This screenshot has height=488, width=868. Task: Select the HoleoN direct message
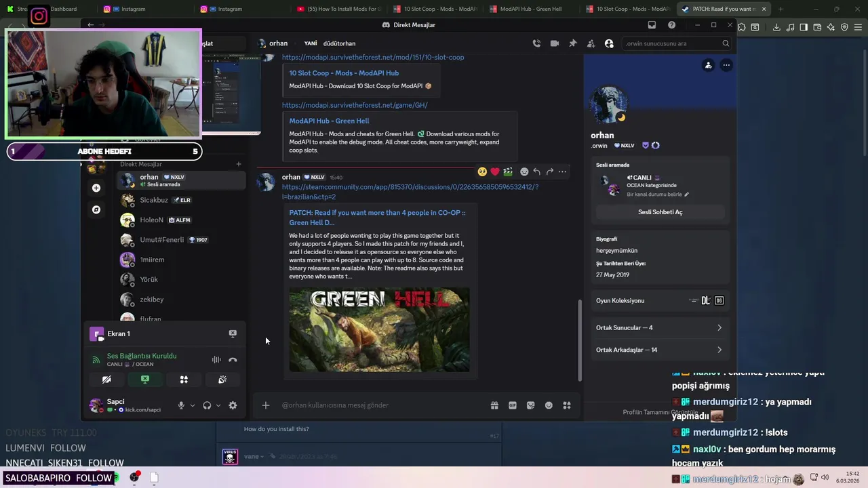(x=180, y=220)
